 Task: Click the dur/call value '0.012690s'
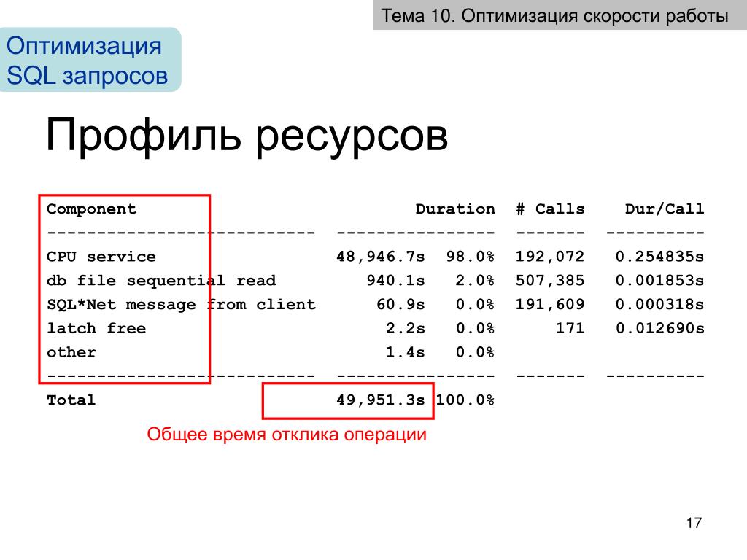659,328
